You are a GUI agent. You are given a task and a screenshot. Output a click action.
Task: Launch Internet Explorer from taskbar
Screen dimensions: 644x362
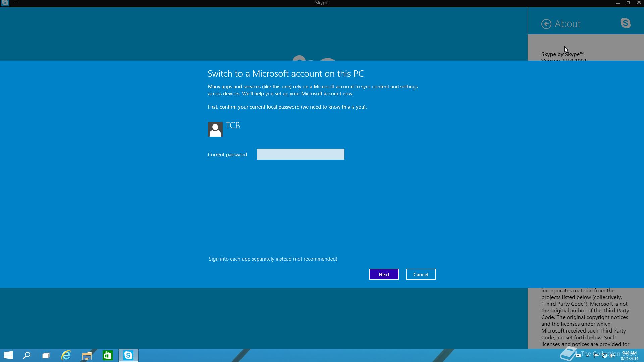pos(66,355)
